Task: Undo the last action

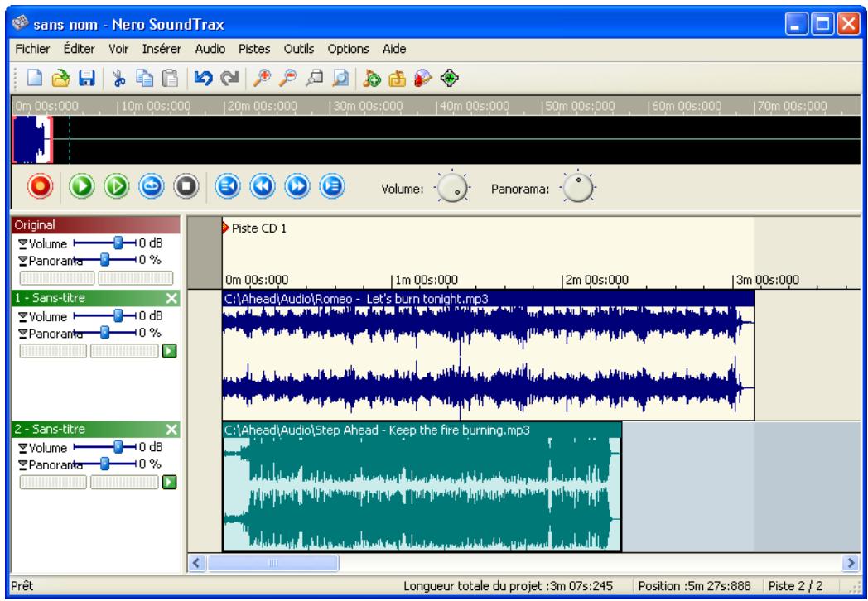Action: click(x=203, y=79)
